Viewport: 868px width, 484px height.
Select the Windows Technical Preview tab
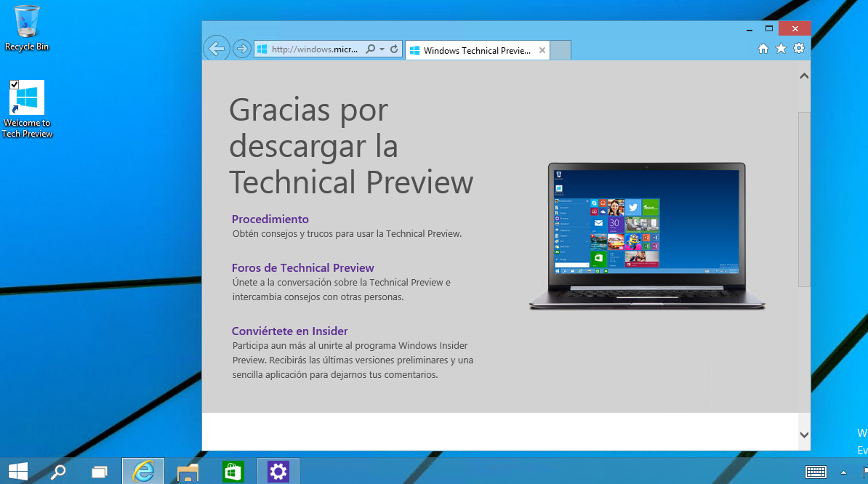tap(477, 50)
